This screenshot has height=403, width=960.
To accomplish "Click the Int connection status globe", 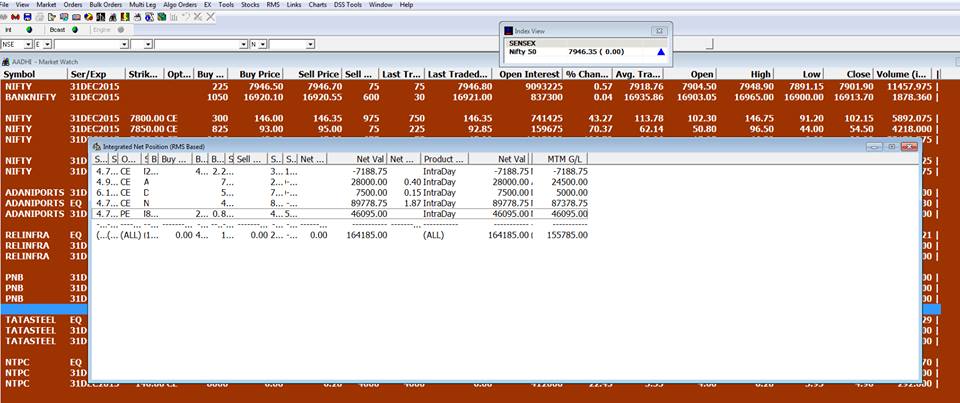I will [x=29, y=29].
